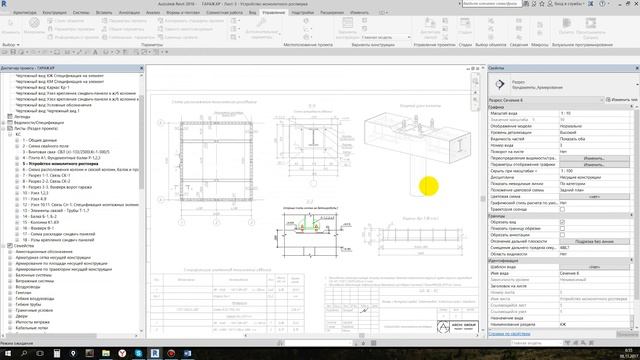Open the Annotate ribbon tab
Viewport: 640px width, 360px height.
(129, 13)
